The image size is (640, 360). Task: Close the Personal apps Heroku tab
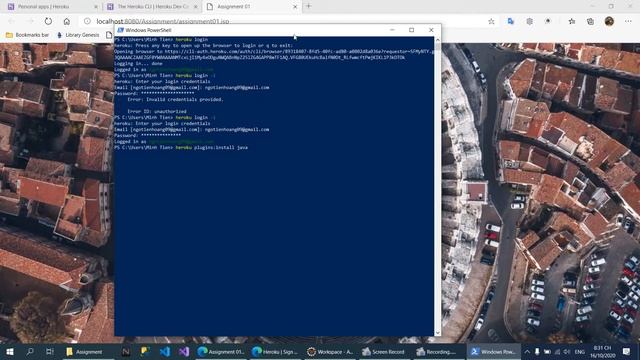[96, 7]
